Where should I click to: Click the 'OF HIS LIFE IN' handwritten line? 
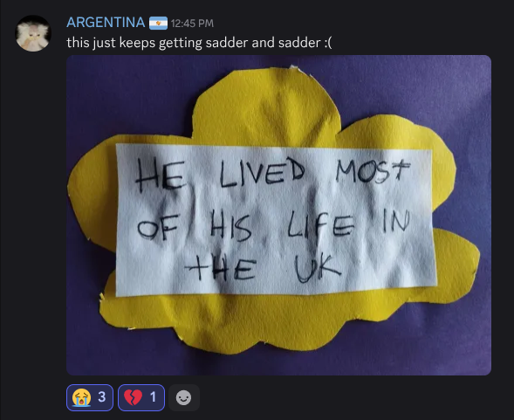point(274,224)
